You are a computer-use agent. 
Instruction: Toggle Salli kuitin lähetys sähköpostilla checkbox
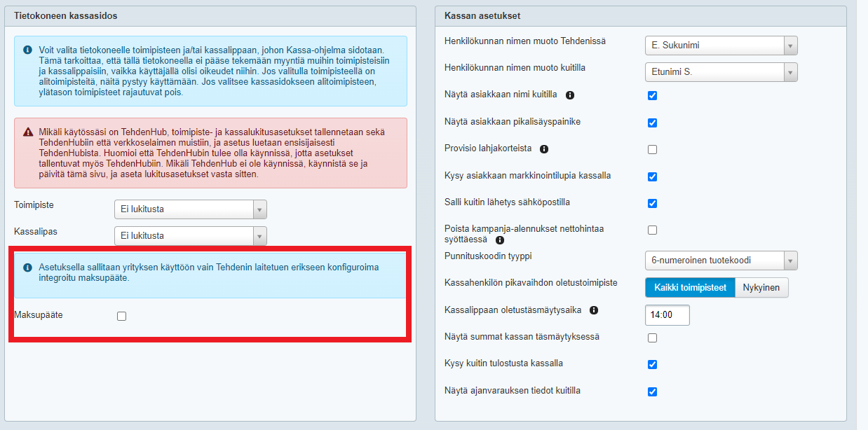click(x=652, y=203)
